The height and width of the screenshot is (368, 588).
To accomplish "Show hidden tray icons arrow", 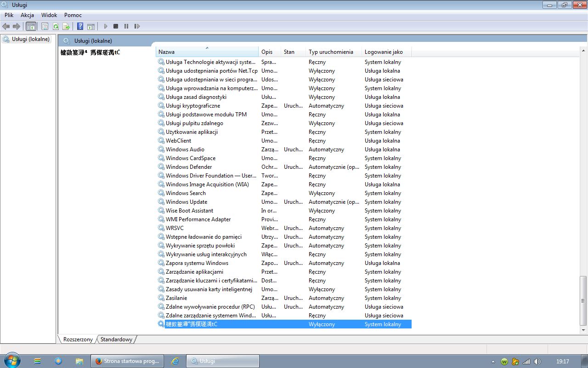I will (493, 362).
